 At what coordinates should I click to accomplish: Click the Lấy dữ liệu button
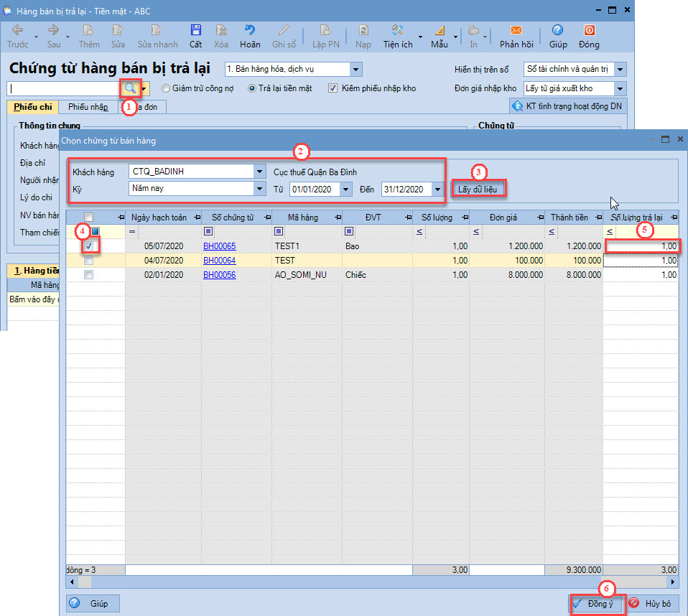pos(478,189)
